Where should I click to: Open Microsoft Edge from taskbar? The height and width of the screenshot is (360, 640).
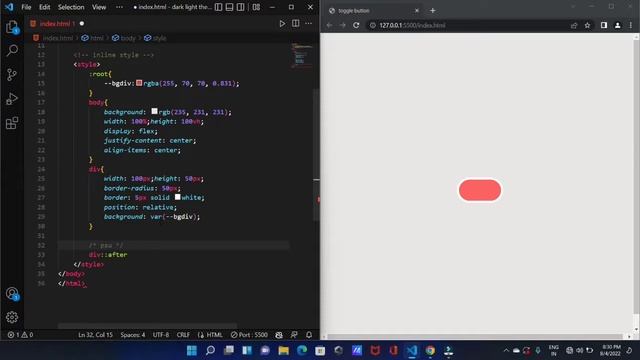[302, 350]
